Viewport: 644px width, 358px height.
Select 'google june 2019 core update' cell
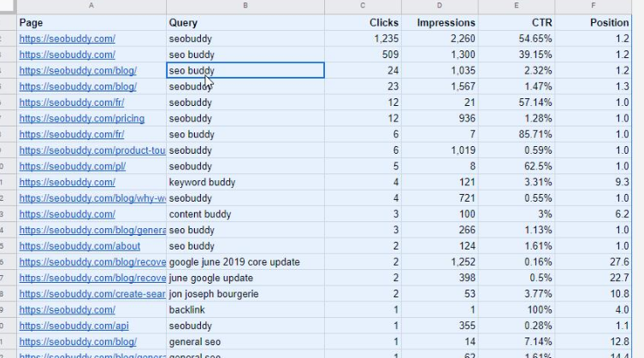(245, 262)
